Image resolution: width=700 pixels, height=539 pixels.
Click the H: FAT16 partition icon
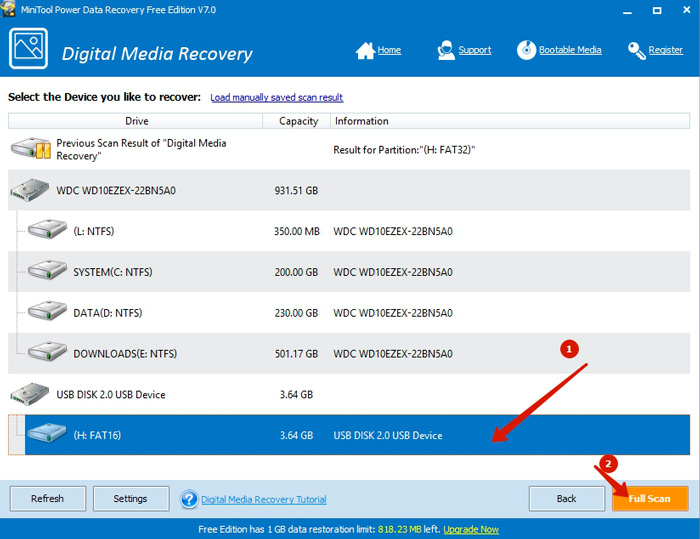pyautogui.click(x=47, y=433)
